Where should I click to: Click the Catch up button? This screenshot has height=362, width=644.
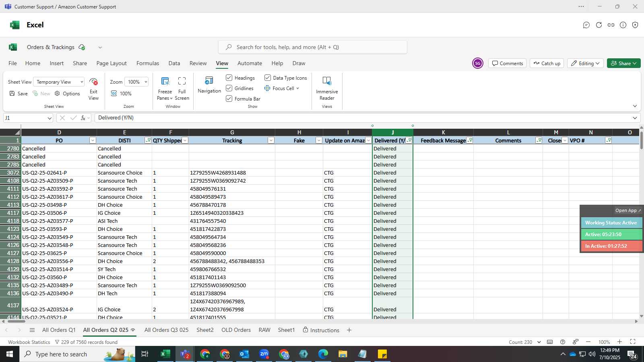(547, 63)
